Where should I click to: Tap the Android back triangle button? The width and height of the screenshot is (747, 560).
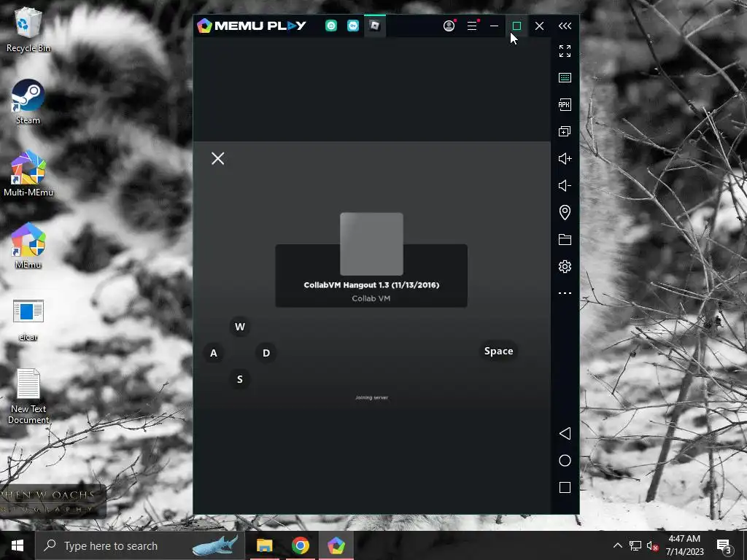[565, 433]
